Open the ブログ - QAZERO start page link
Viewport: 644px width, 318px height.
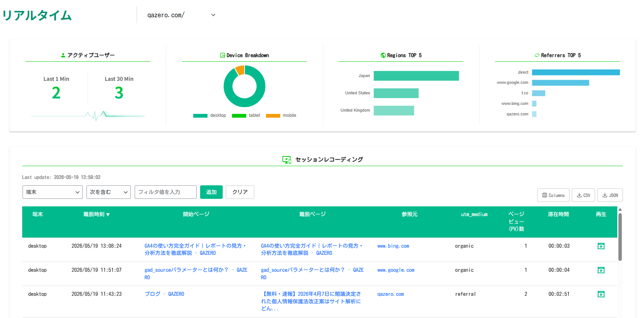pyautogui.click(x=164, y=294)
